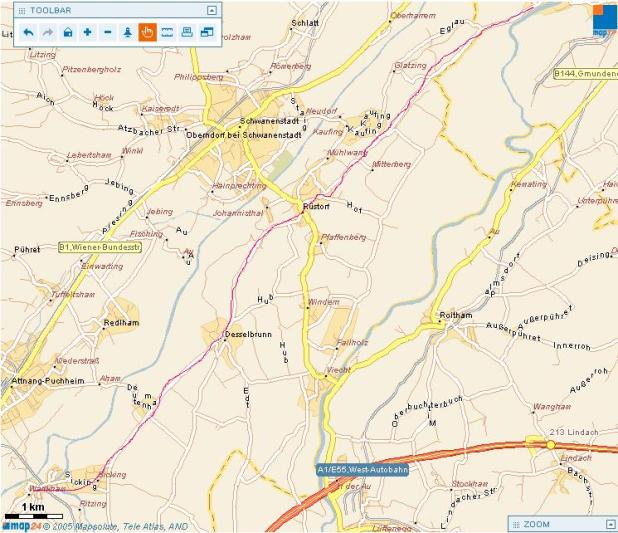Click the B1 Wiener-Bundesstr road label
The width and height of the screenshot is (618, 533).
[x=96, y=246]
